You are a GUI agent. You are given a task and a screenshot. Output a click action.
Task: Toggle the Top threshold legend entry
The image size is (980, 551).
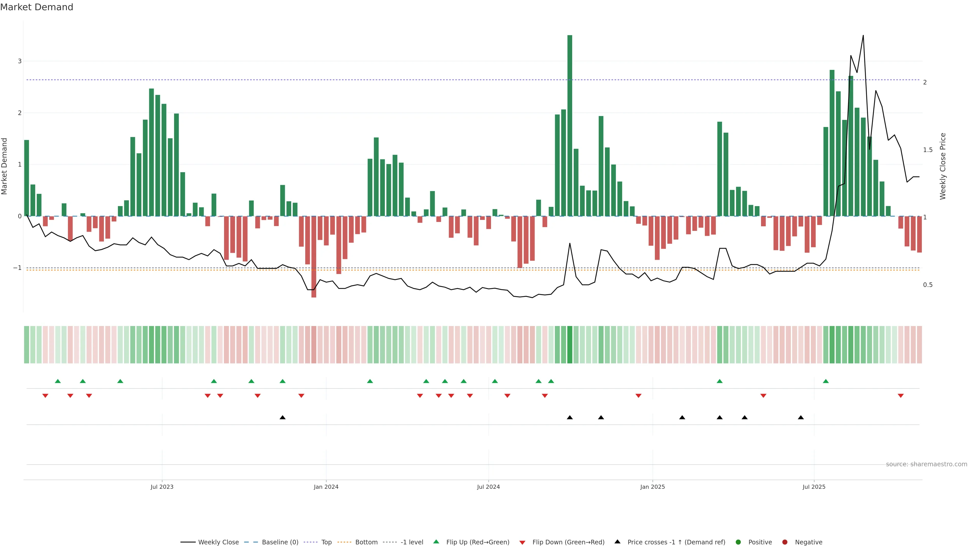(x=326, y=542)
